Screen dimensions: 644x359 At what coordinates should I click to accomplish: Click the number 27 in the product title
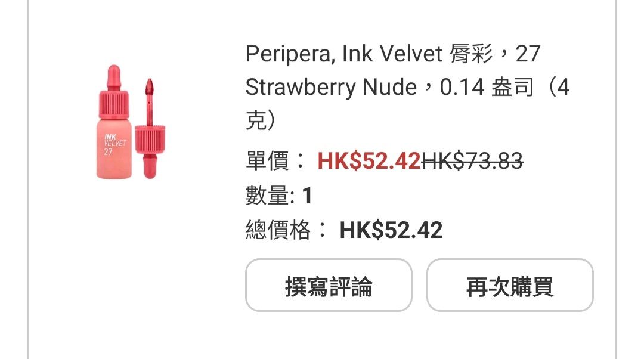click(x=528, y=54)
